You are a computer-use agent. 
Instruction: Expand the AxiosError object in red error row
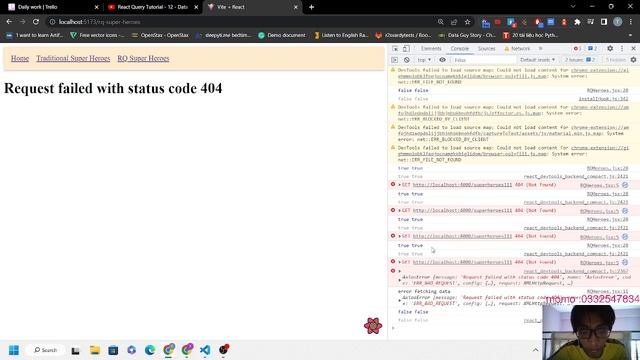[x=400, y=280]
